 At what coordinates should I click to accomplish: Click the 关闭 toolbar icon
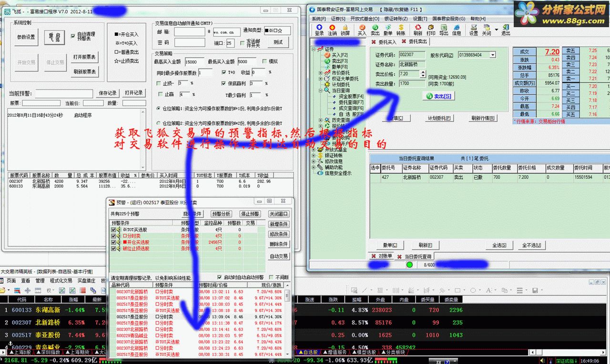tap(487, 30)
